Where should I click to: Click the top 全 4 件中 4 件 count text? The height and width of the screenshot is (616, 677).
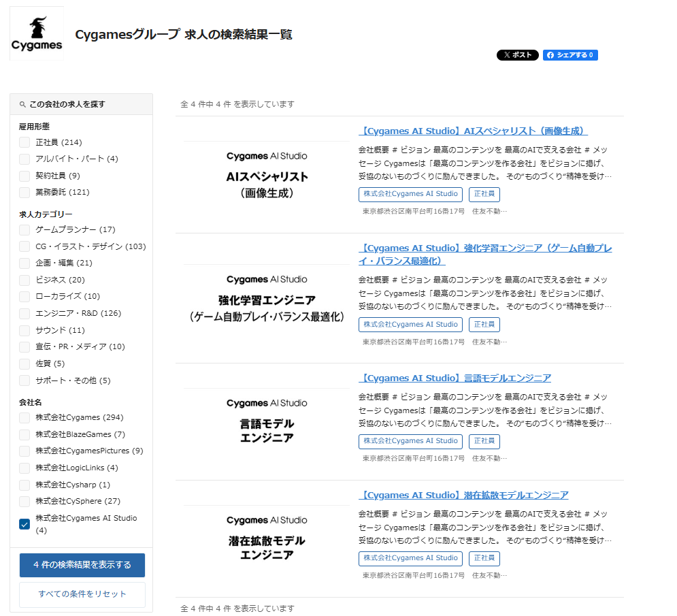pyautogui.click(x=237, y=104)
